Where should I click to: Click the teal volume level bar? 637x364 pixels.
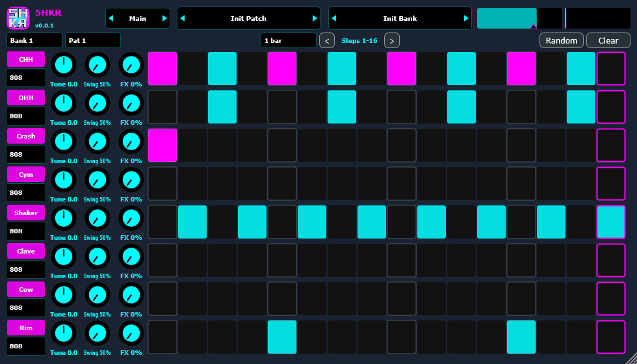coord(519,18)
